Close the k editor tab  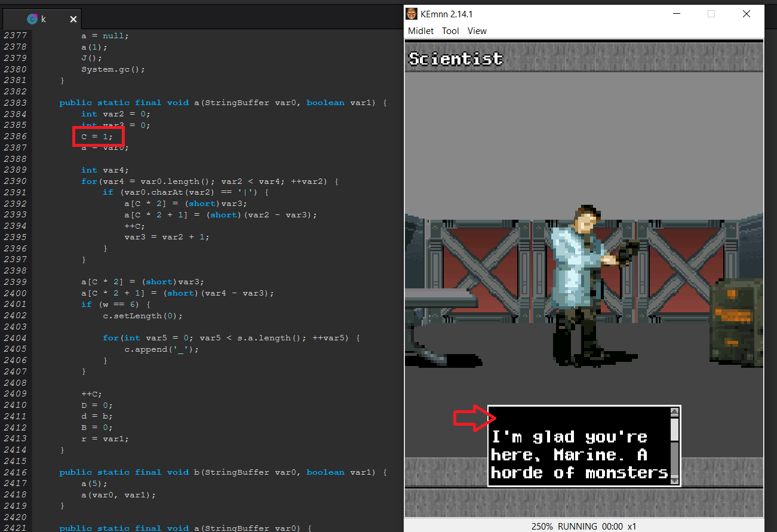73,19
